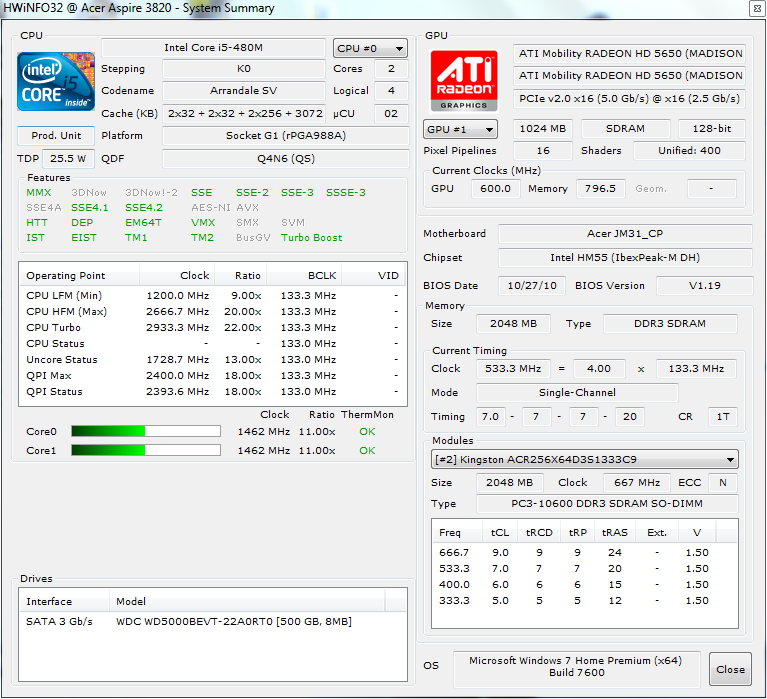The width and height of the screenshot is (767, 699).
Task: Click the GPU memory clock 796.5 field
Action: (x=600, y=189)
